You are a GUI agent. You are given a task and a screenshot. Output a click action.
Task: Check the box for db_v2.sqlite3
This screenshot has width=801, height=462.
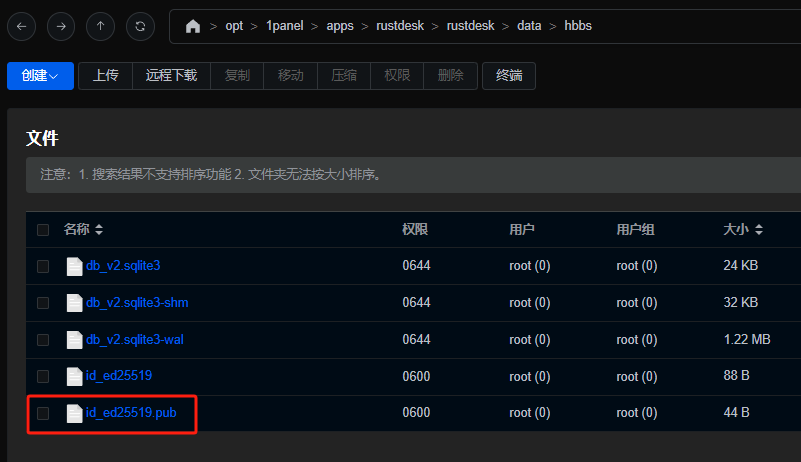(43, 266)
